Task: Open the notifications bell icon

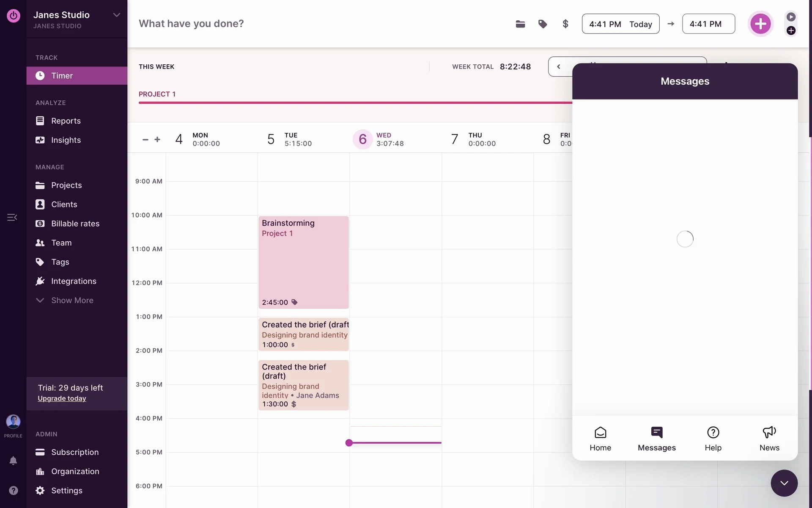Action: [x=13, y=461]
